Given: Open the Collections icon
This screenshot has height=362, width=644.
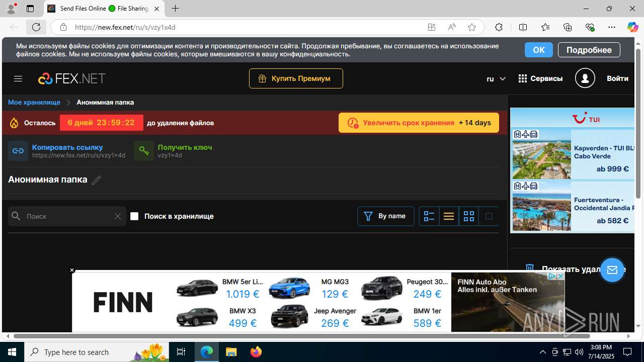Looking at the screenshot, I should click(568, 27).
